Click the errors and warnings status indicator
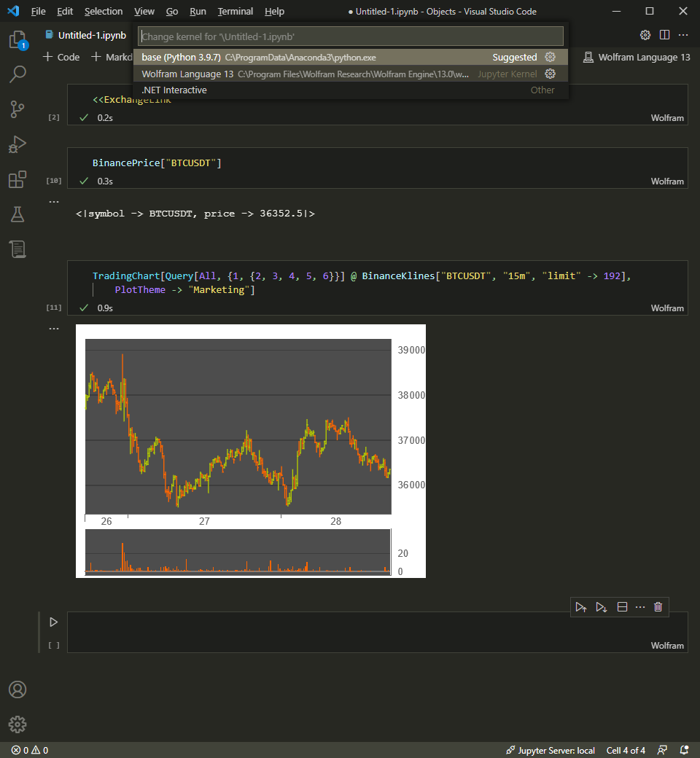 pos(29,750)
